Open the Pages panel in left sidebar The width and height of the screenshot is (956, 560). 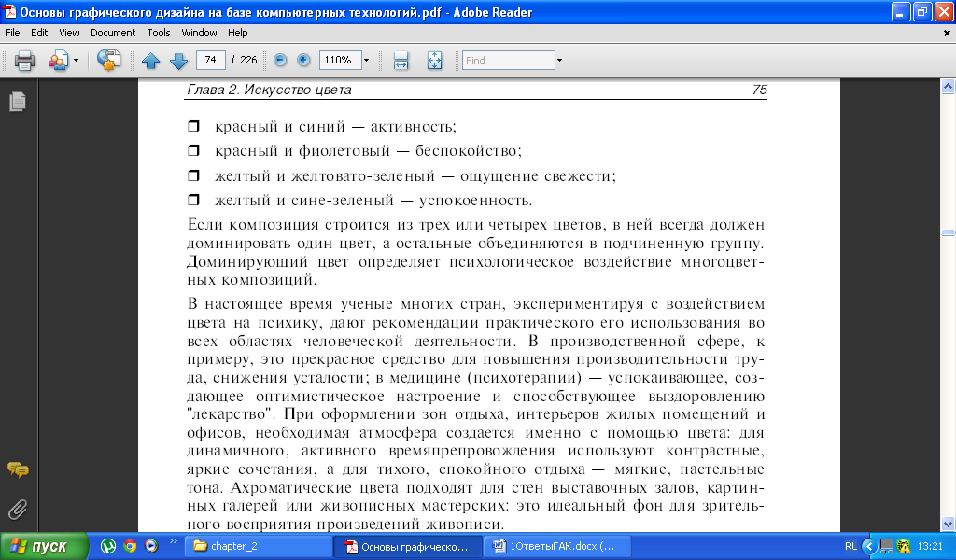(18, 101)
